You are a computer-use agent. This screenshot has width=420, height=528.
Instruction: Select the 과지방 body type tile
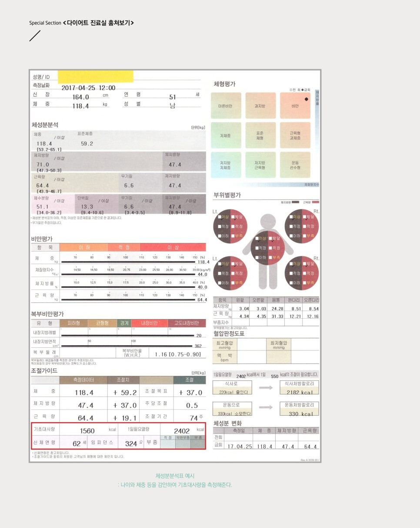click(x=260, y=105)
